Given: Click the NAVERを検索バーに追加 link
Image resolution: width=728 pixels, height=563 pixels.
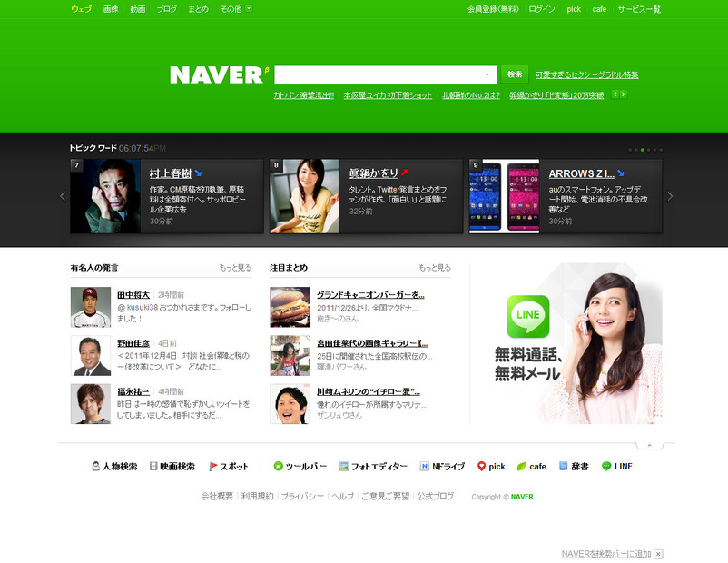Looking at the screenshot, I should 605,554.
